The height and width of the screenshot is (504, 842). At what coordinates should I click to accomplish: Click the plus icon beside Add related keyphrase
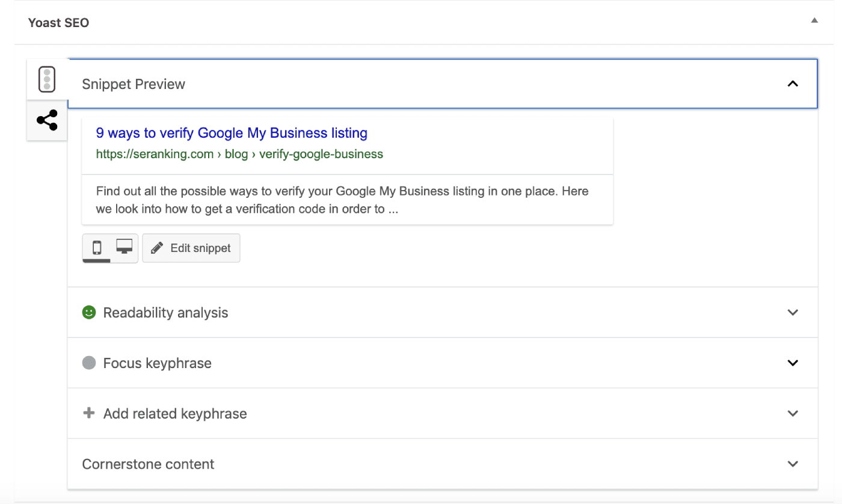(x=89, y=413)
